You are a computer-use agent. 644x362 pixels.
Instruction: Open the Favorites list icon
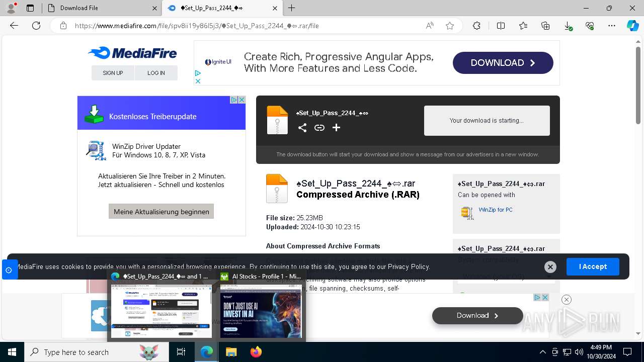point(523,26)
